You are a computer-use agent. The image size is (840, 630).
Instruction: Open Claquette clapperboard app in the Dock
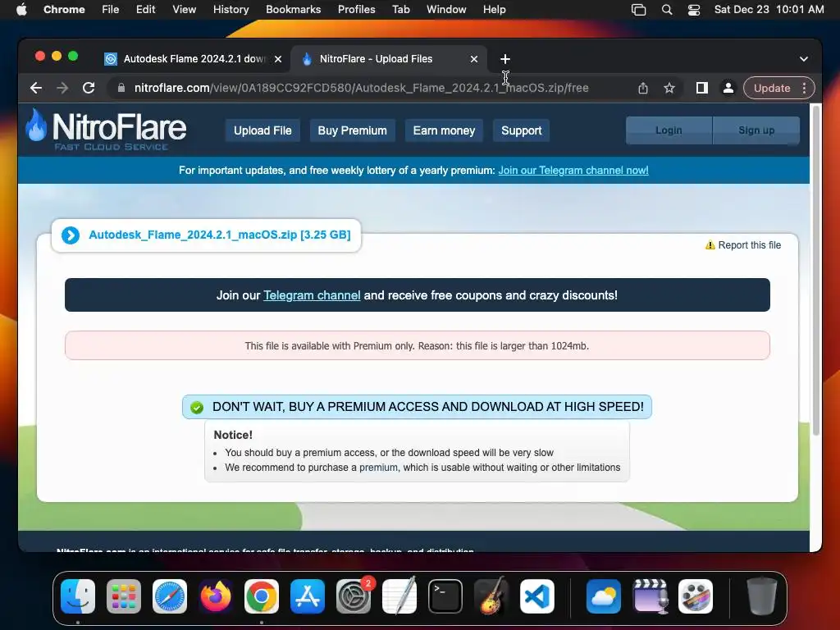(x=650, y=596)
